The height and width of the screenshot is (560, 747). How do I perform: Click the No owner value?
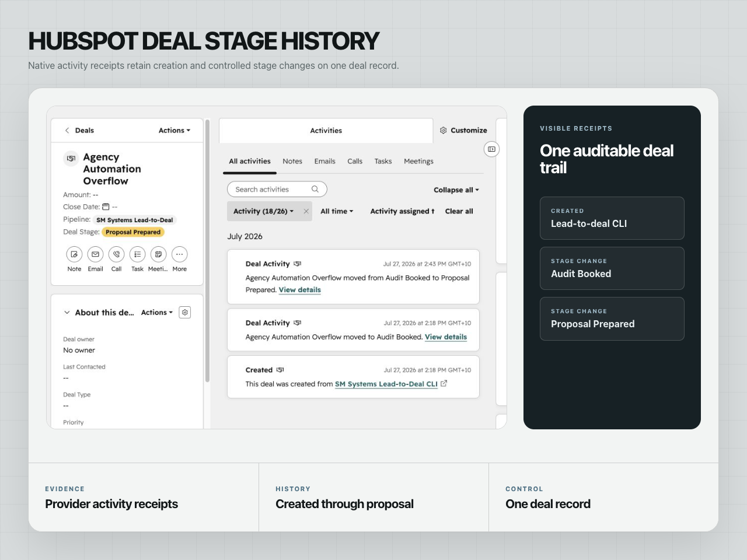tap(79, 351)
